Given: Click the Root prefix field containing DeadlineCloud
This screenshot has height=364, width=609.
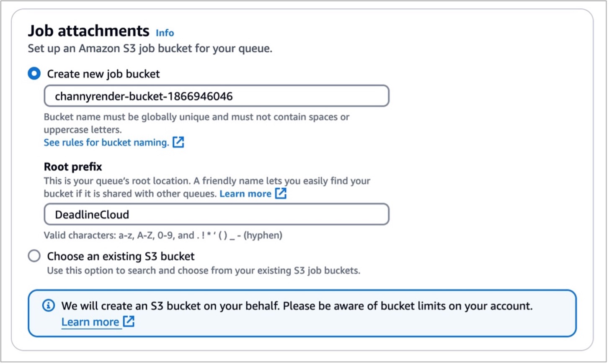Looking at the screenshot, I should (x=217, y=214).
